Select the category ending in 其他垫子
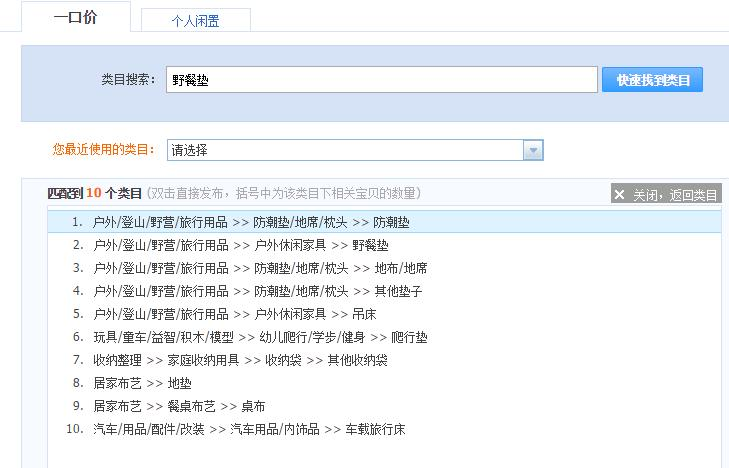This screenshot has height=468, width=729. point(257,291)
